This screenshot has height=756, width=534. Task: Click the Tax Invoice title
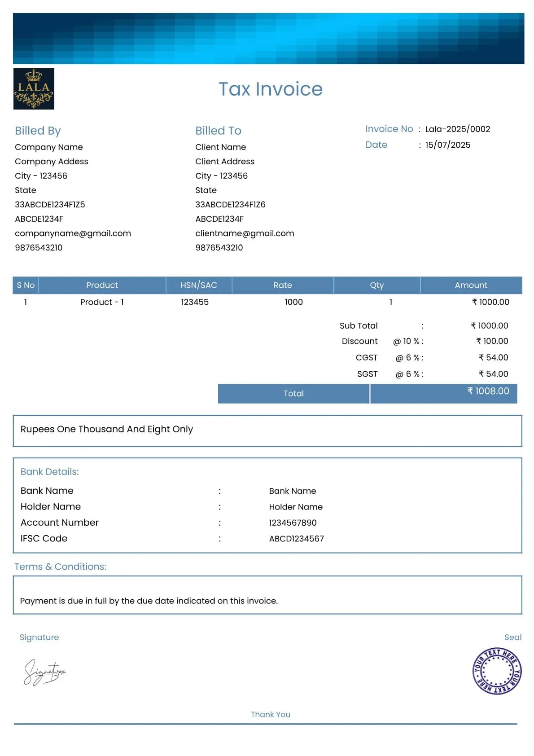pos(270,89)
